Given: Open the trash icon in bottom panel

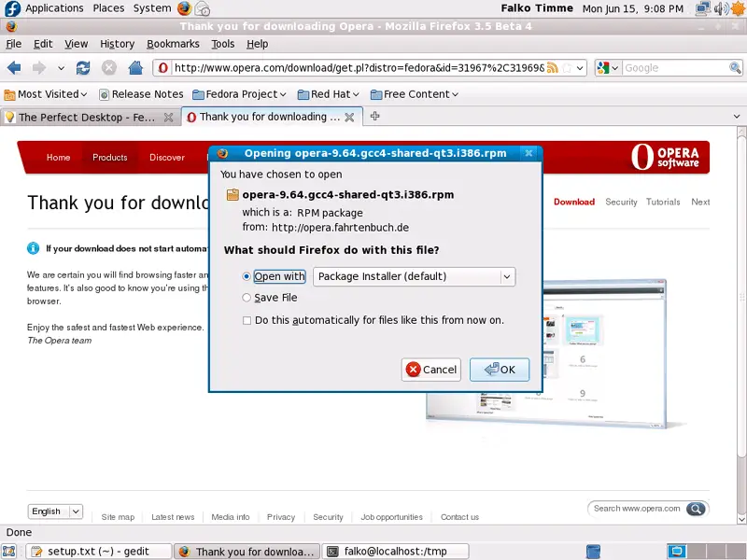Looking at the screenshot, I should point(593,552).
